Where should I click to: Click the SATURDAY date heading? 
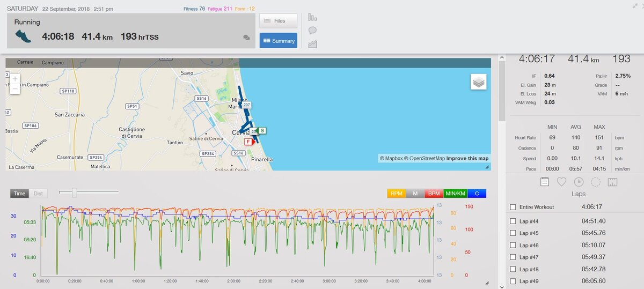(x=23, y=9)
